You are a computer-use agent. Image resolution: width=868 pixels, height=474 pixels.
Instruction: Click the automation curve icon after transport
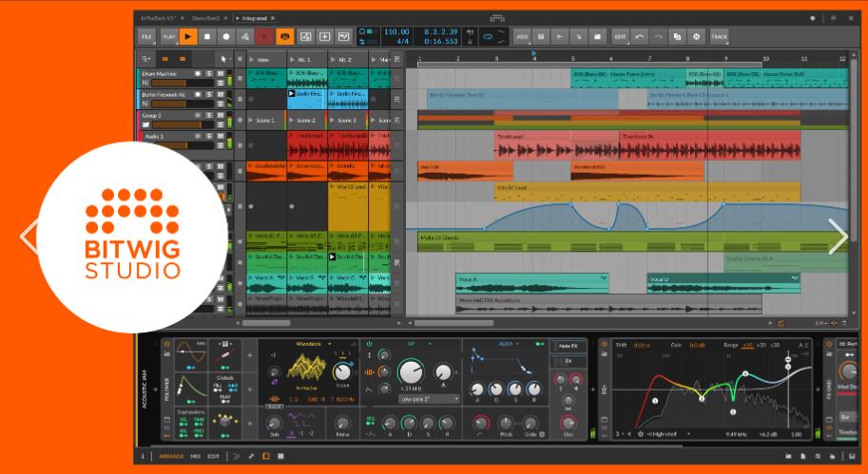(x=305, y=36)
